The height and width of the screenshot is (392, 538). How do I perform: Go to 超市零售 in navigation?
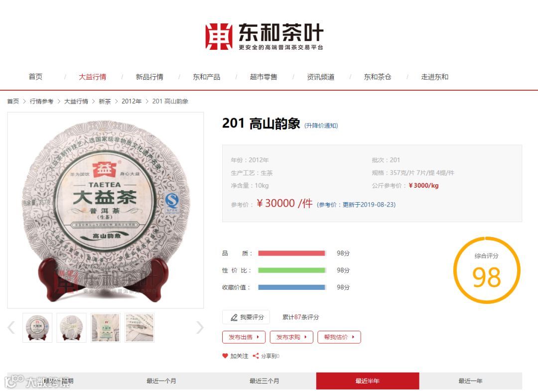tap(264, 77)
